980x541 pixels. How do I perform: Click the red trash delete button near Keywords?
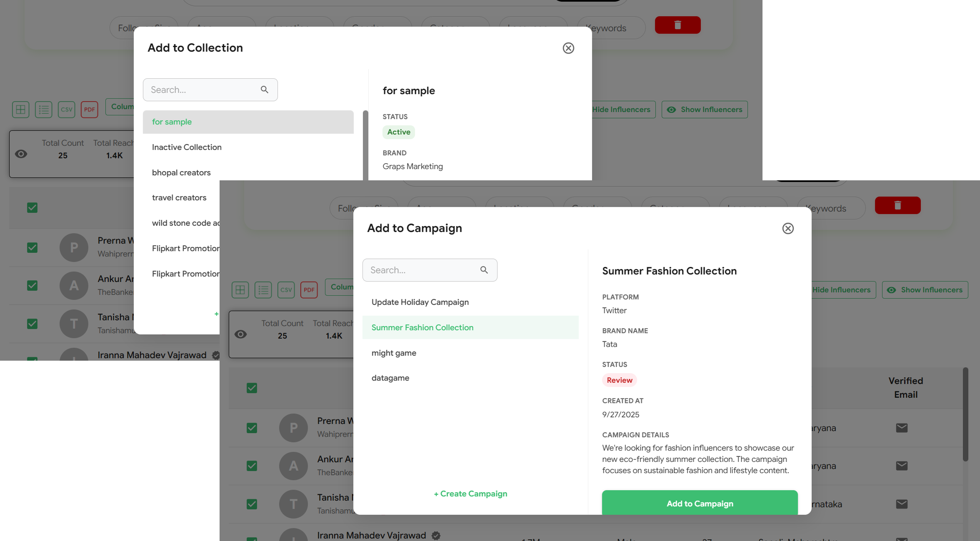897,205
